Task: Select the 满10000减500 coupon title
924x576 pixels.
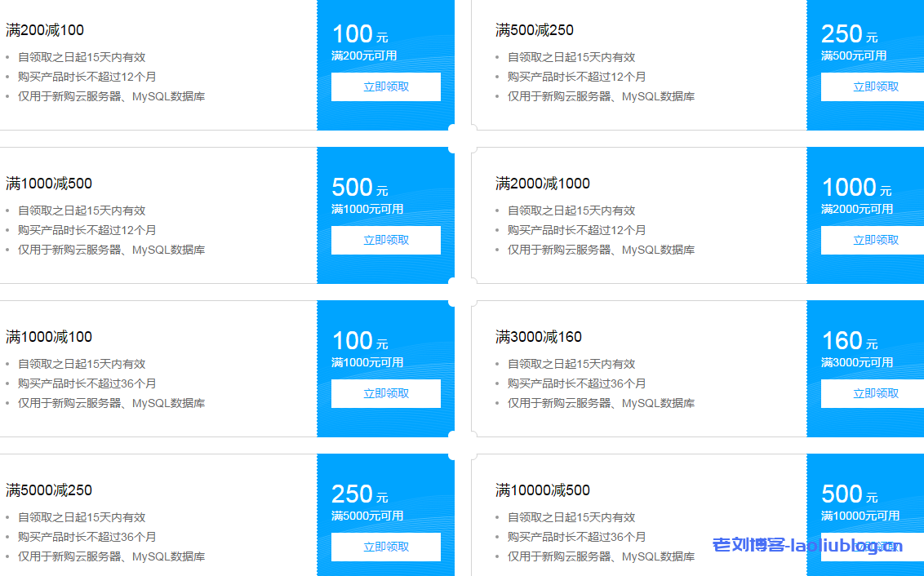Action: click(542, 490)
